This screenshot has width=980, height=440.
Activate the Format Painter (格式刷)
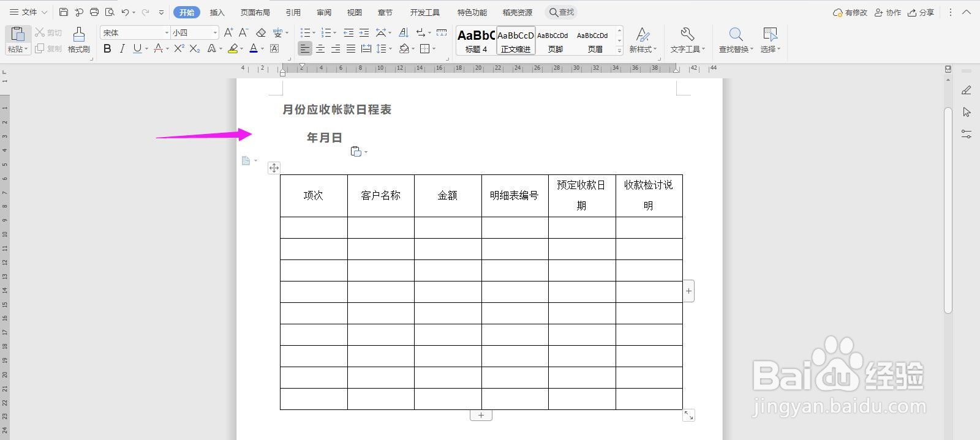pos(78,40)
